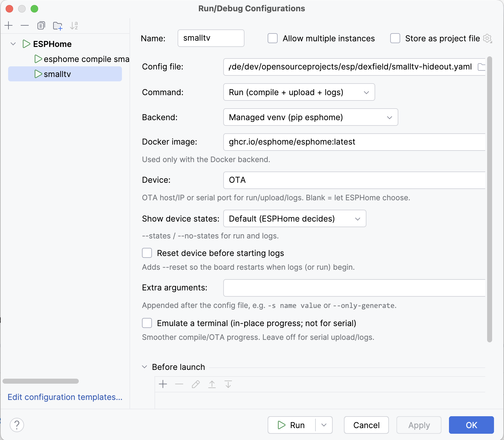The width and height of the screenshot is (504, 440).
Task: Open the help question mark
Action: (x=17, y=425)
